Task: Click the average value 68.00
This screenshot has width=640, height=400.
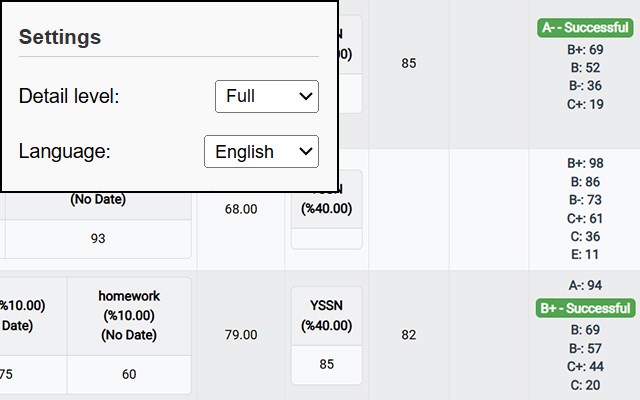Action: point(241,209)
